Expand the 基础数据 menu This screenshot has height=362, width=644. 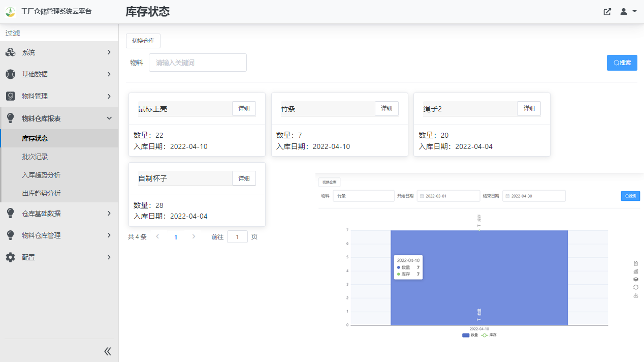(x=59, y=74)
